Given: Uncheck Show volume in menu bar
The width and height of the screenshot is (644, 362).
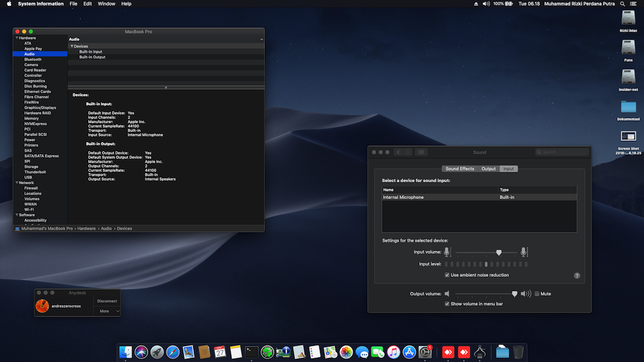Looking at the screenshot, I should pos(447,304).
